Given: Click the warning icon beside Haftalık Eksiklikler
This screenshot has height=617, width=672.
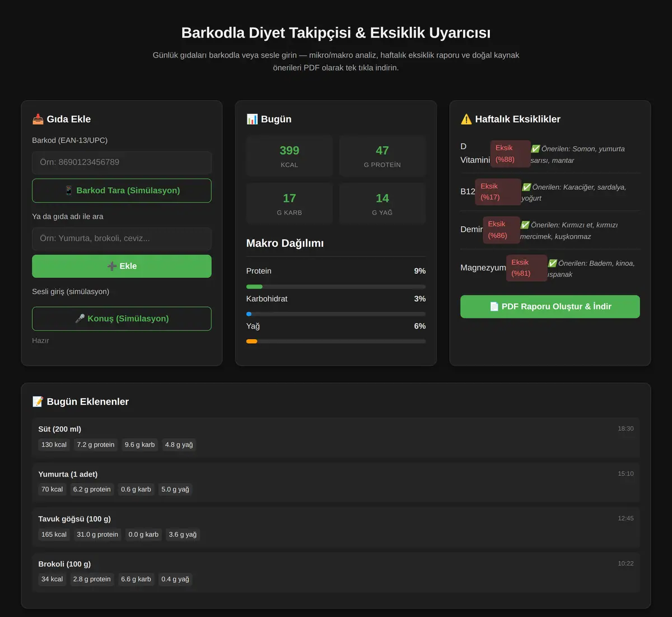Looking at the screenshot, I should (466, 119).
